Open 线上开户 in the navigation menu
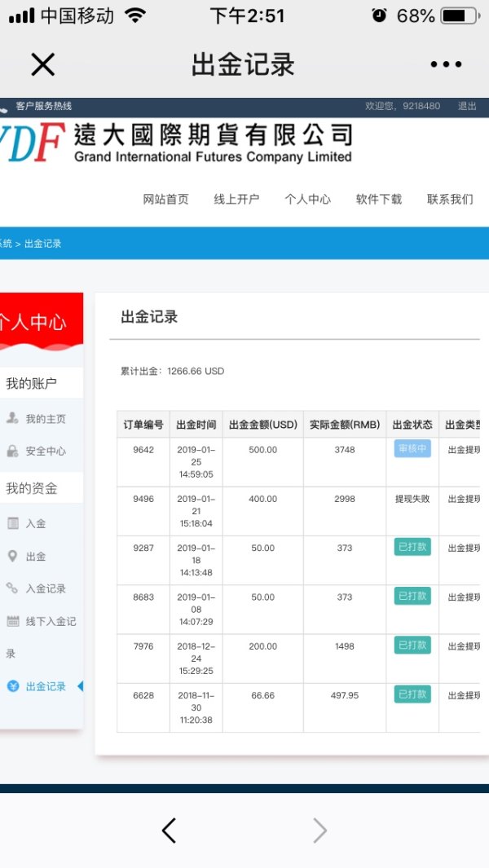 click(x=236, y=199)
